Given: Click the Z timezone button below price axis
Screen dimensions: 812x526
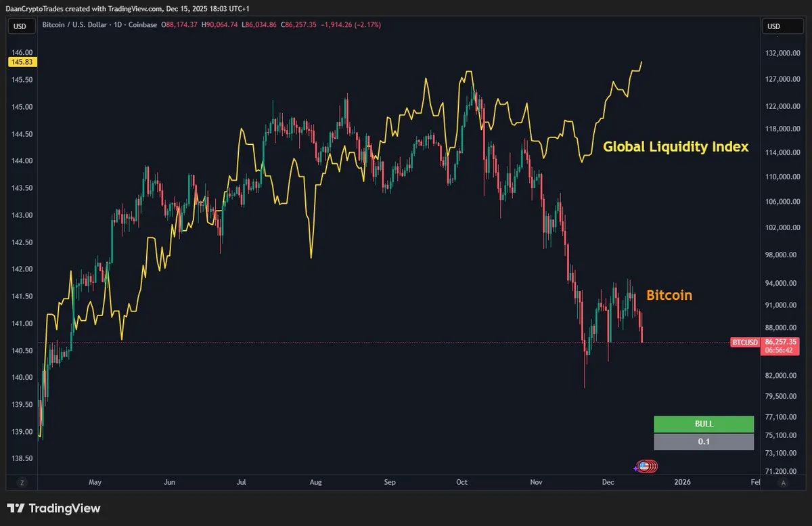Looking at the screenshot, I should (x=22, y=483).
